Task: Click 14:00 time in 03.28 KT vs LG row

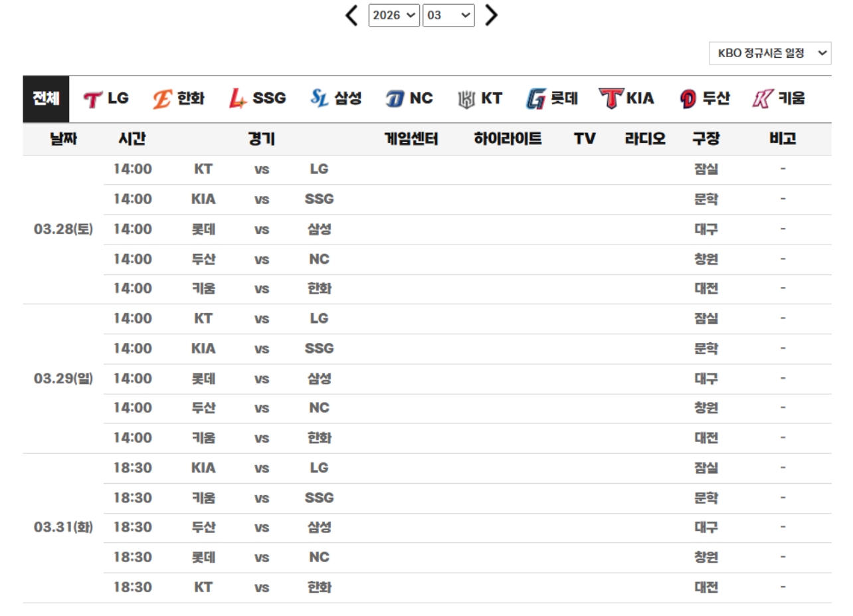Action: tap(132, 169)
